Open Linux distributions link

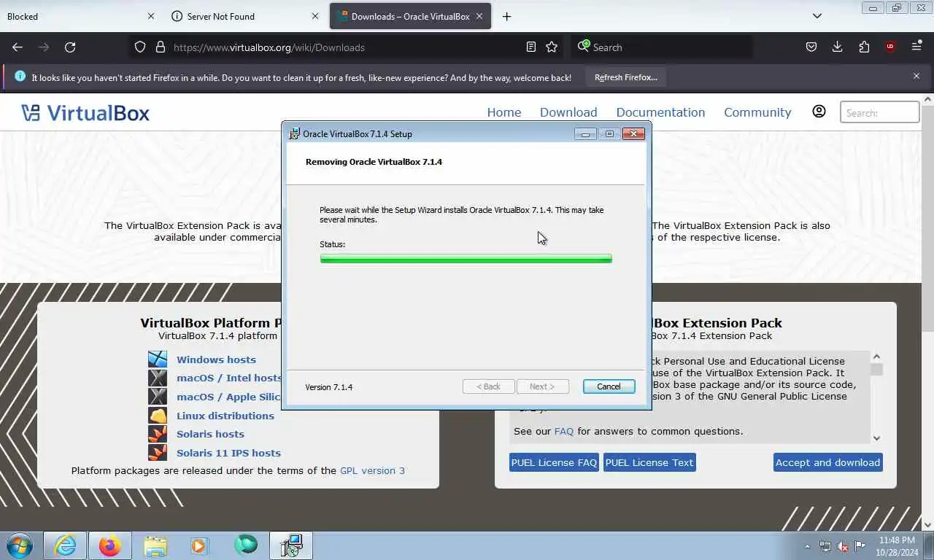coord(225,416)
